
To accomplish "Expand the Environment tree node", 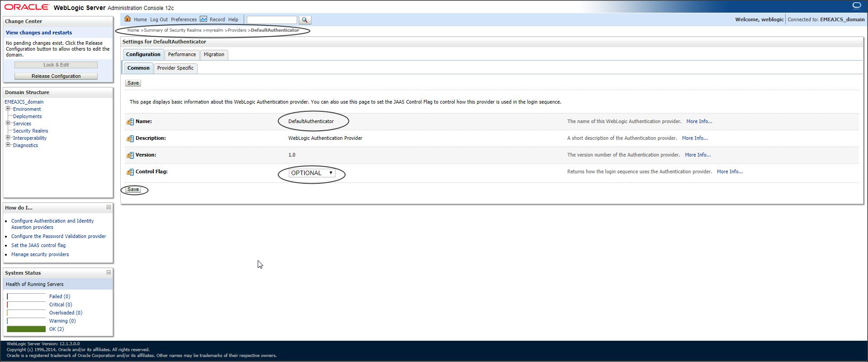I will (x=8, y=109).
